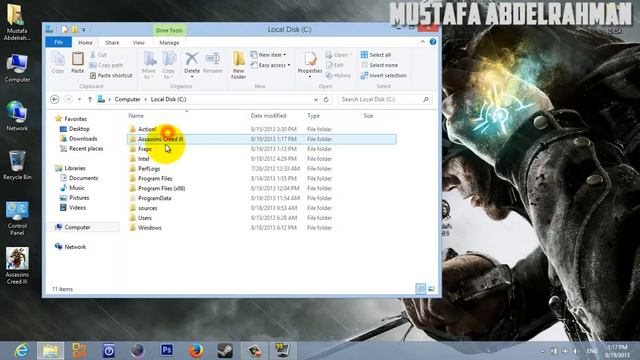This screenshot has width=640, height=360.
Task: Click the Drive Tools contextual tab
Action: 169,30
